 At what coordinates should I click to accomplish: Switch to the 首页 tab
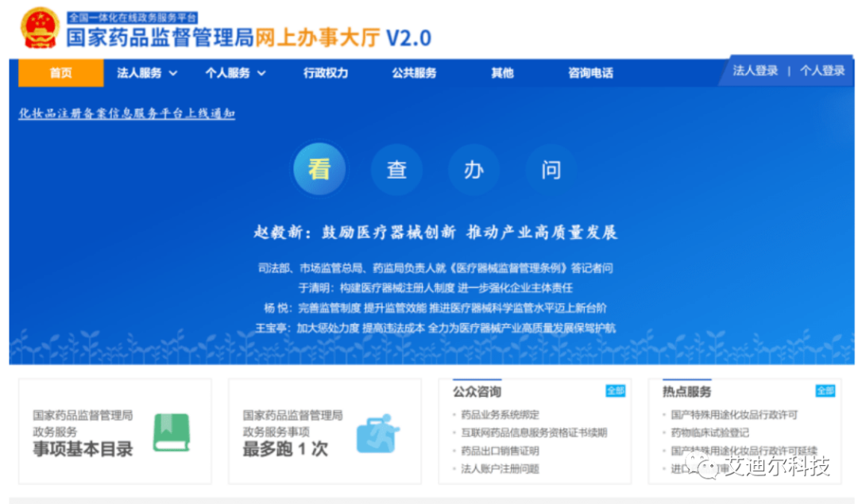point(60,72)
